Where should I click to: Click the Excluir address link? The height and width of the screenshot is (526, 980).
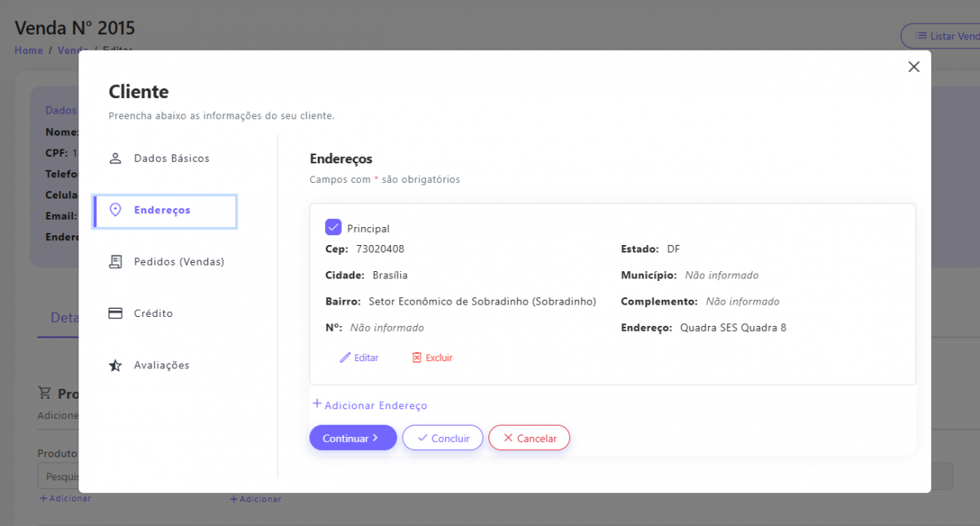(439, 358)
